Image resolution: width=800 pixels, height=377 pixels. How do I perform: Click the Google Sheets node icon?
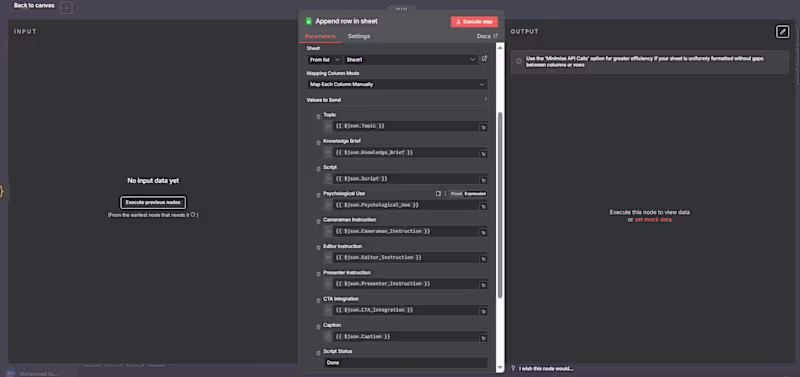tap(308, 21)
